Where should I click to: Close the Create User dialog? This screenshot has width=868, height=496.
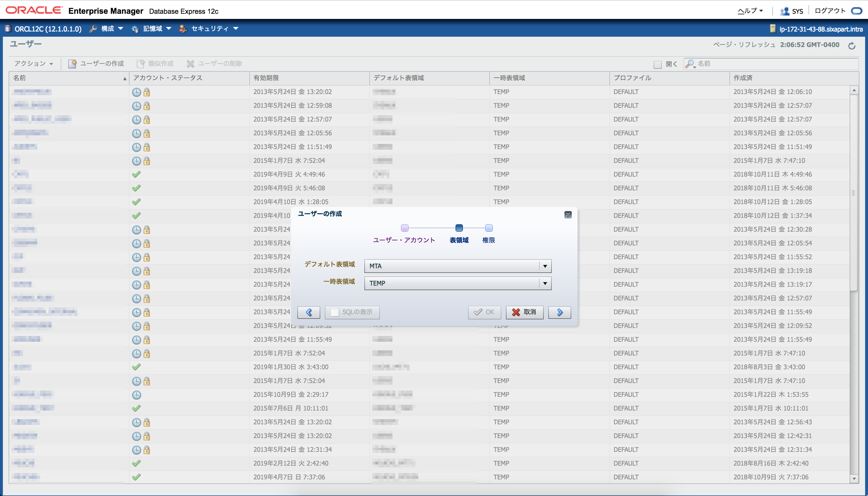(568, 214)
